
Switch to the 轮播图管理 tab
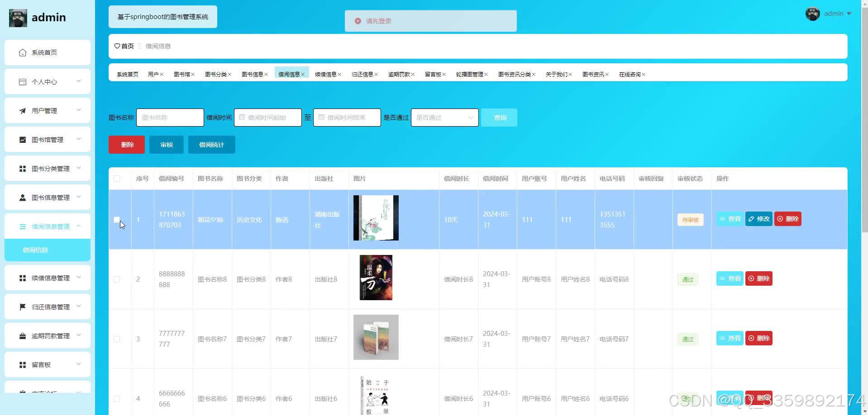[x=469, y=75]
